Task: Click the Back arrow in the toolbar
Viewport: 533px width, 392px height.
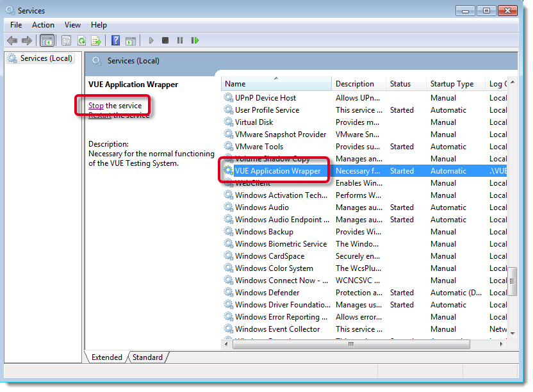Action: coord(12,41)
